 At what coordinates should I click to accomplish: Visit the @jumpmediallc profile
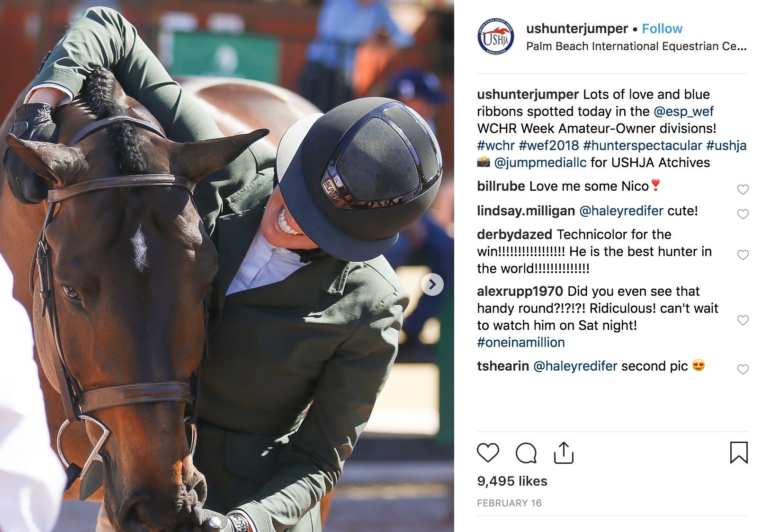pos(540,162)
